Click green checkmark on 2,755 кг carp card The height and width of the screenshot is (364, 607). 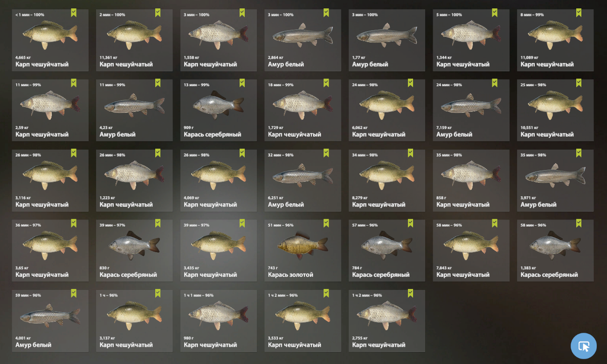coord(411,294)
